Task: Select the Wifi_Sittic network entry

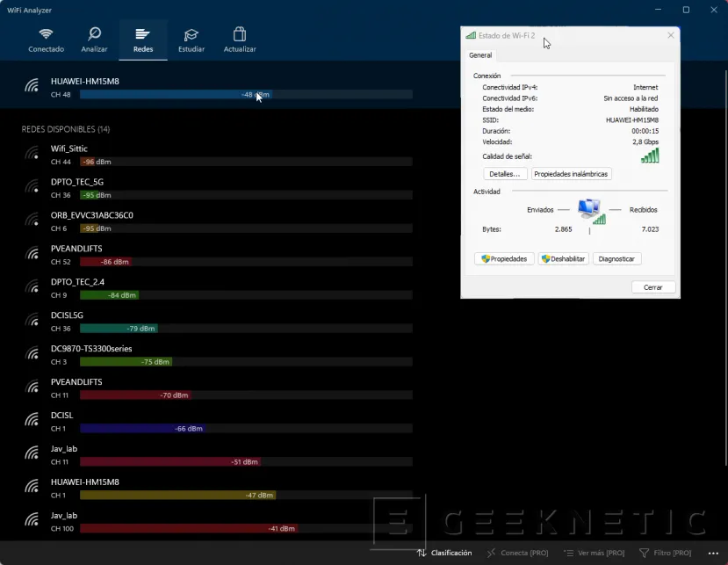Action: [69, 148]
